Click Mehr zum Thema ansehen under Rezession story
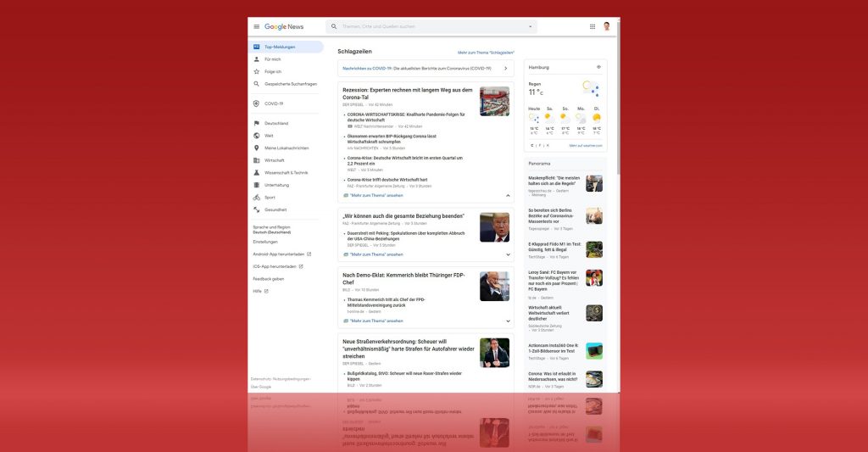This screenshot has width=868, height=452. [x=376, y=196]
